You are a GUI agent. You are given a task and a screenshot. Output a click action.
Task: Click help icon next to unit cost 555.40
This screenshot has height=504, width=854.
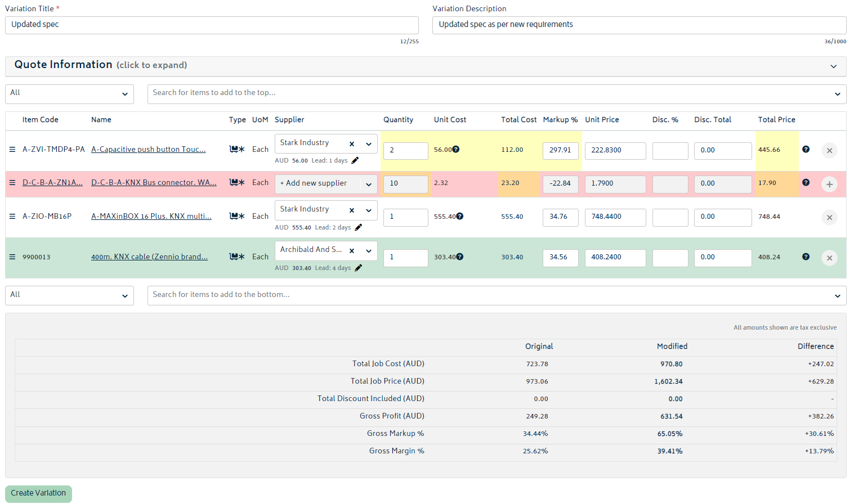pos(459,217)
